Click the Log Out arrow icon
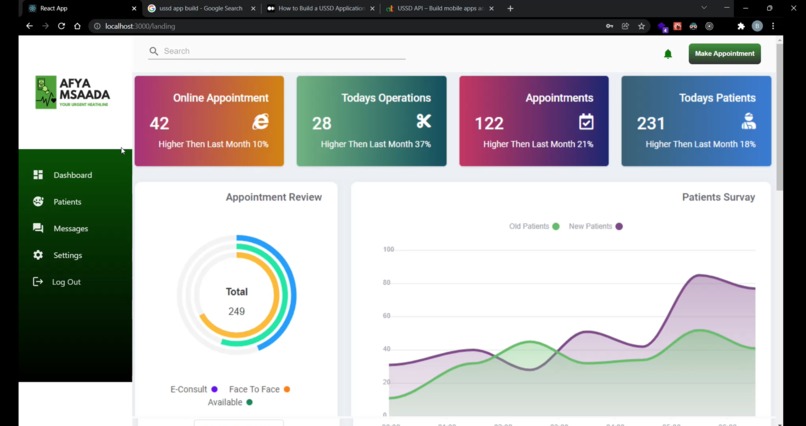 coord(38,282)
